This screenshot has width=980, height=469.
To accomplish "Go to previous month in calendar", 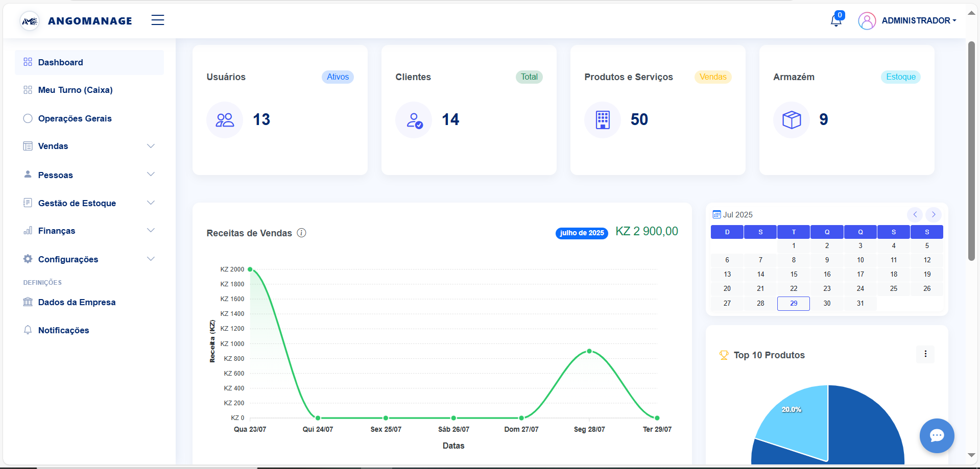I will pyautogui.click(x=915, y=214).
